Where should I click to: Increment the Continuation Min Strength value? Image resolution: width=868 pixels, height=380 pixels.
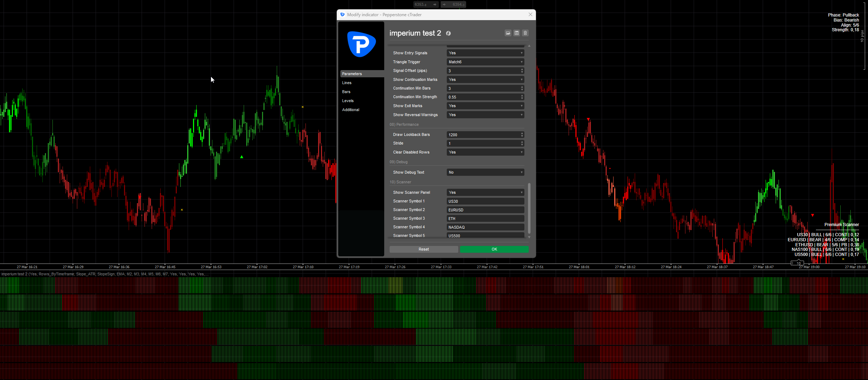point(522,96)
